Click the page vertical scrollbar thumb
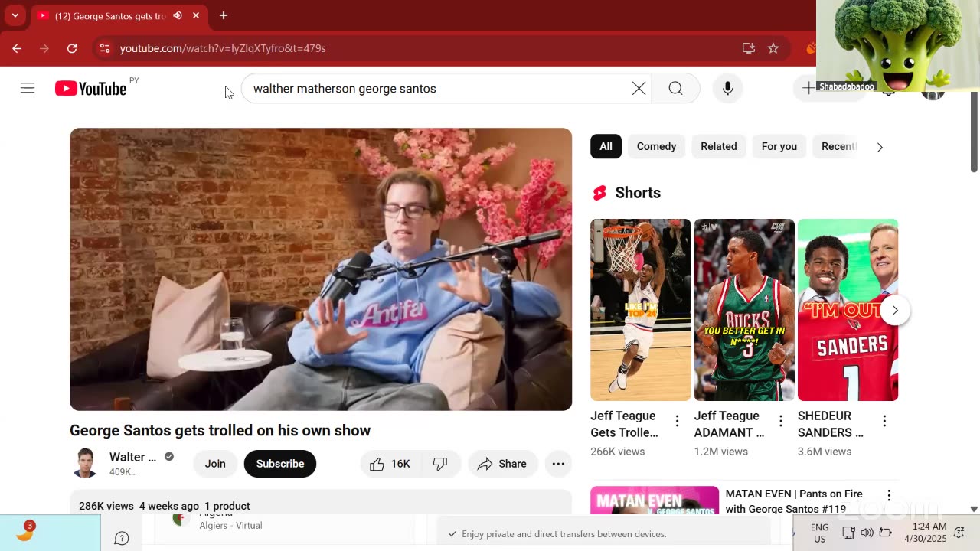980x551 pixels. tap(974, 132)
